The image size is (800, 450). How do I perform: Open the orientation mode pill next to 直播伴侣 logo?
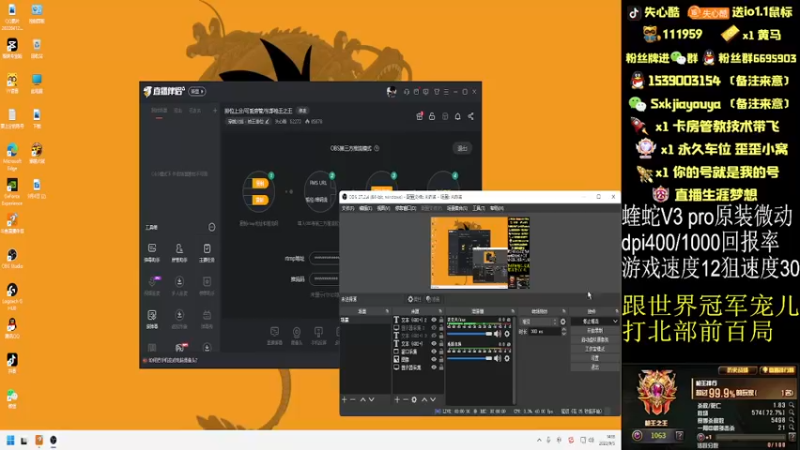pos(197,91)
